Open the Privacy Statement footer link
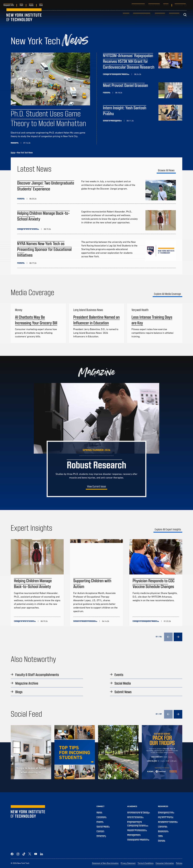The width and height of the screenshot is (193, 868). pos(128,863)
